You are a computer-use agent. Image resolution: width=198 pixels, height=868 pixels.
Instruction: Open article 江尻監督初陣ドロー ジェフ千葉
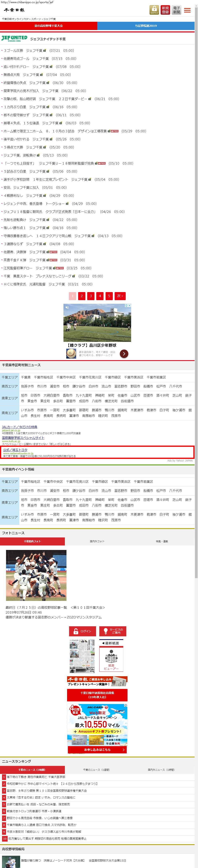click(x=28, y=268)
